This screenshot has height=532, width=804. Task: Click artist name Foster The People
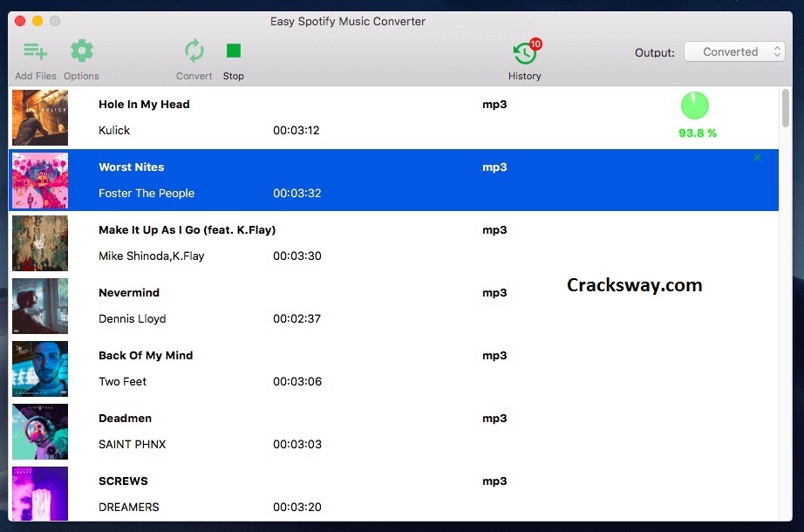(x=146, y=194)
